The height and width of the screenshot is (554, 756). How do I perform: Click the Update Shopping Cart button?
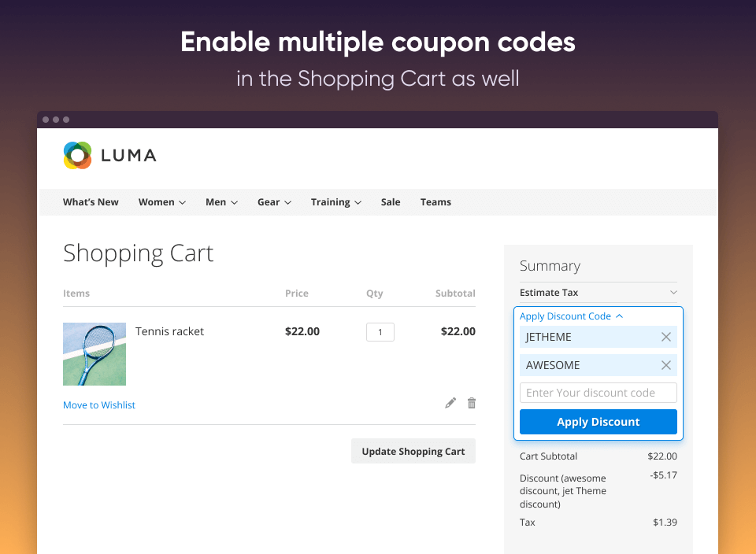click(413, 450)
